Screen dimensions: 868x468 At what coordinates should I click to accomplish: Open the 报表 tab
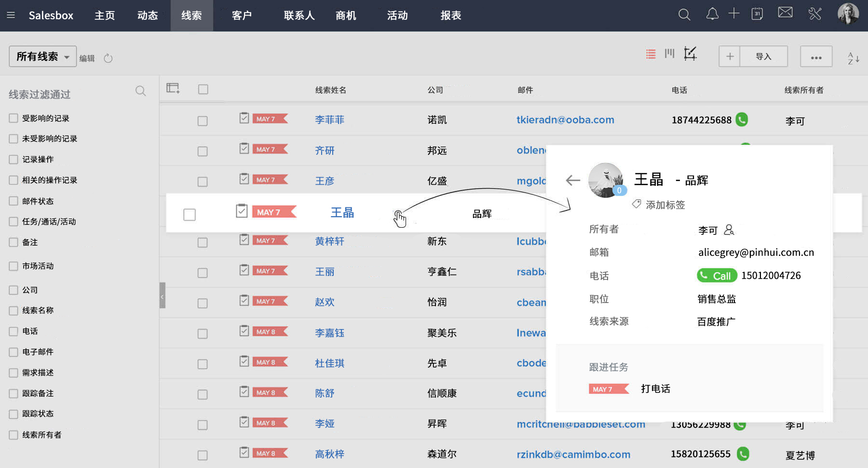(450, 15)
